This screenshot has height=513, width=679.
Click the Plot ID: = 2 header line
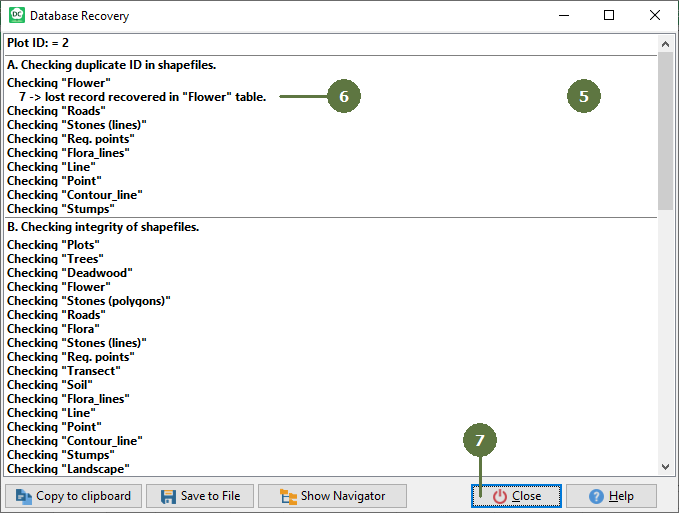(38, 44)
